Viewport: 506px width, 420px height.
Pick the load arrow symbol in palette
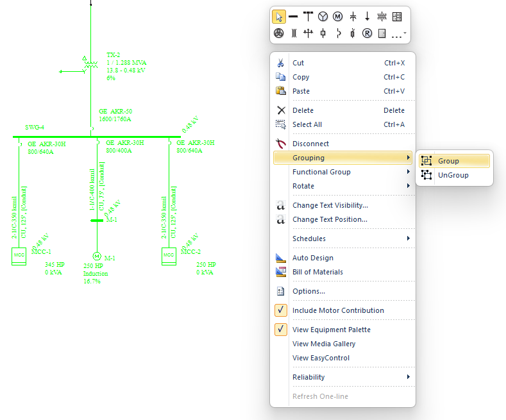[367, 17]
